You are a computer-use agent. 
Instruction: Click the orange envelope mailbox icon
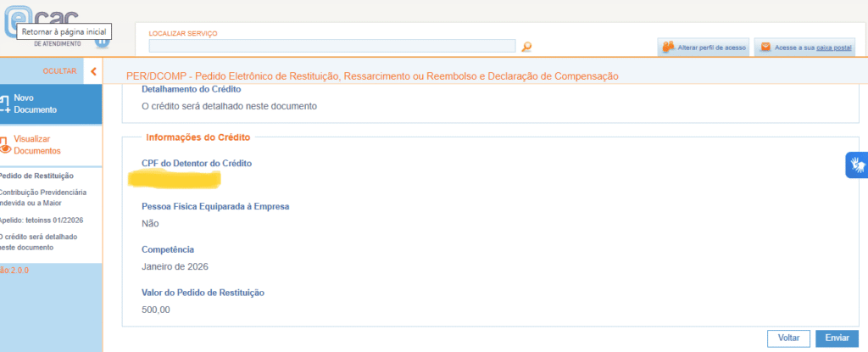point(765,47)
